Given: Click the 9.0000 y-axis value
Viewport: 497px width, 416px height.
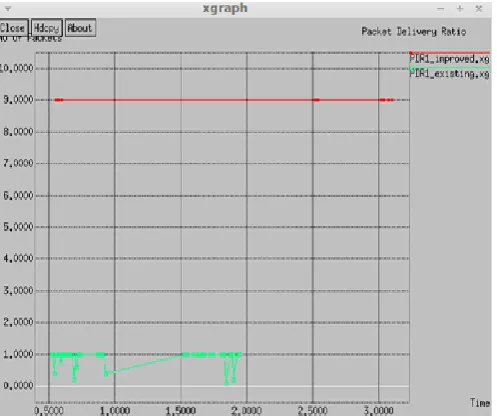Looking at the screenshot, I should [x=18, y=100].
